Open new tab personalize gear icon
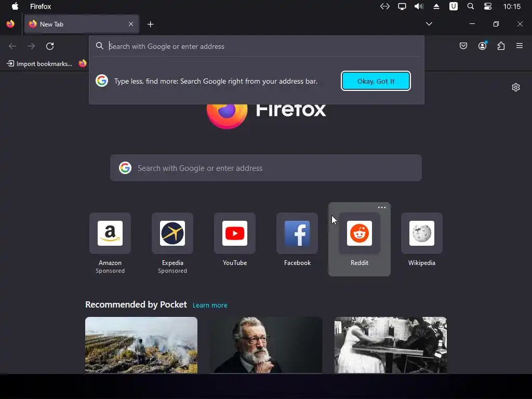Viewport: 532px width, 399px height. click(516, 87)
